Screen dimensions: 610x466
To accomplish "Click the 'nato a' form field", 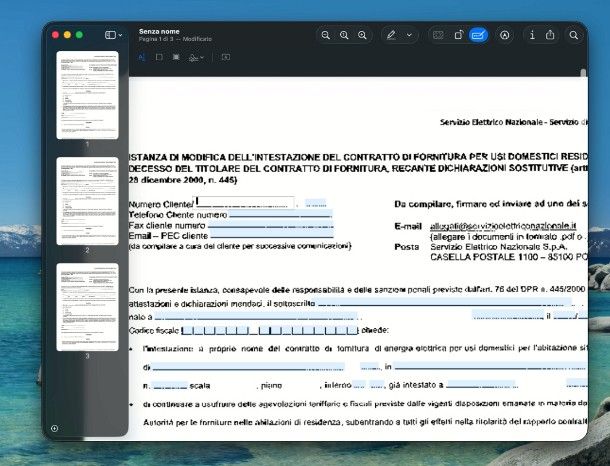I will pos(256,316).
